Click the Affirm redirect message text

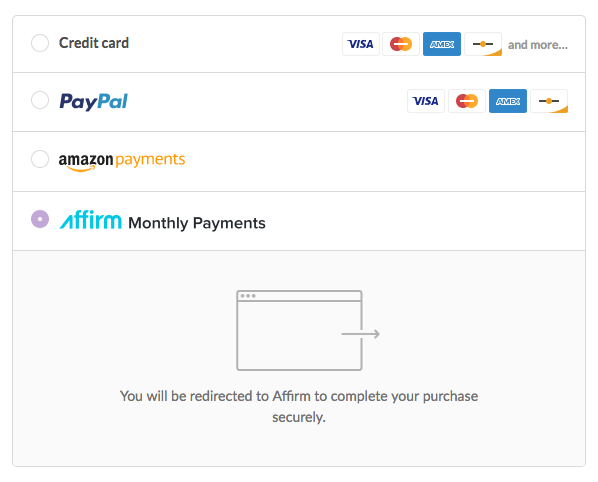(299, 406)
